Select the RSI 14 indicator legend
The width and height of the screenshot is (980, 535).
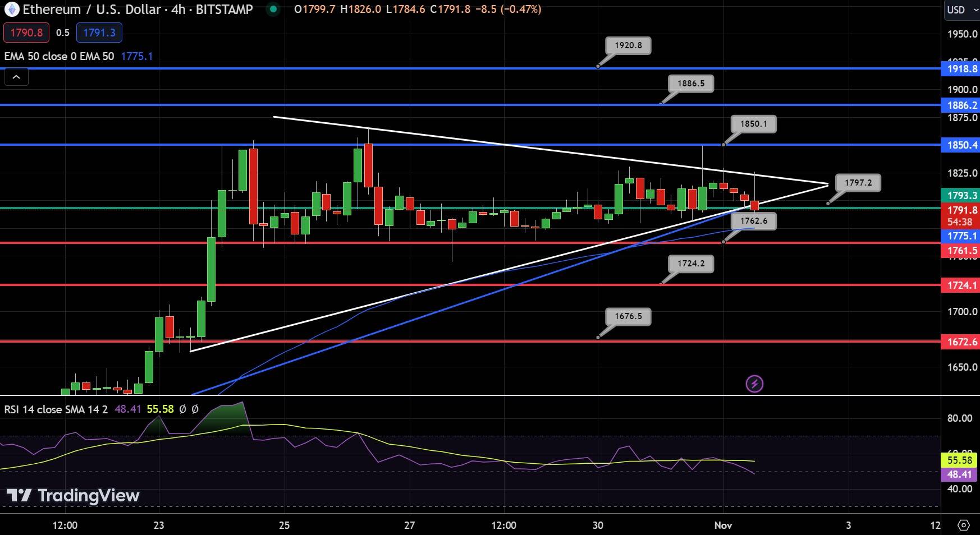pos(56,409)
